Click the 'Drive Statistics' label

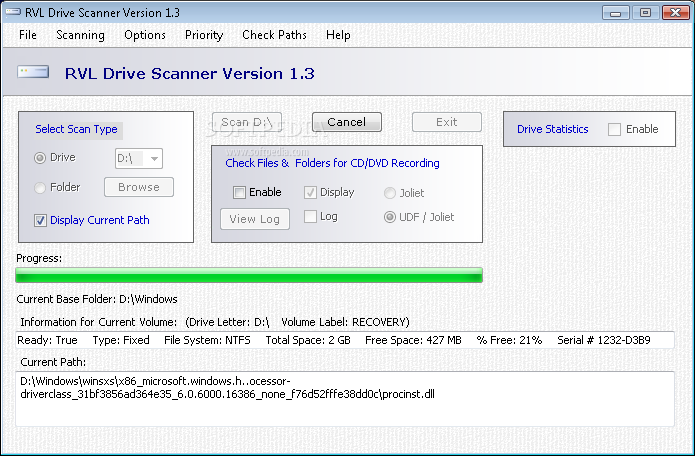click(x=553, y=129)
